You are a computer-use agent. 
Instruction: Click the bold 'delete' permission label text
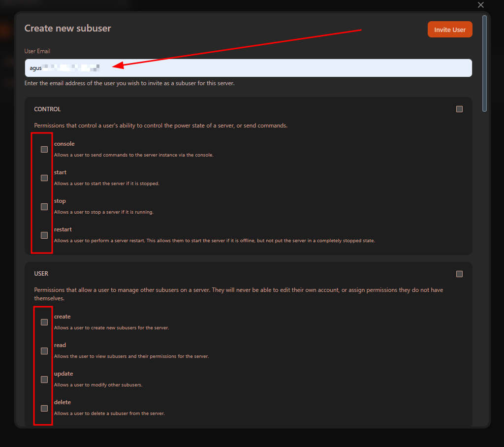point(63,402)
